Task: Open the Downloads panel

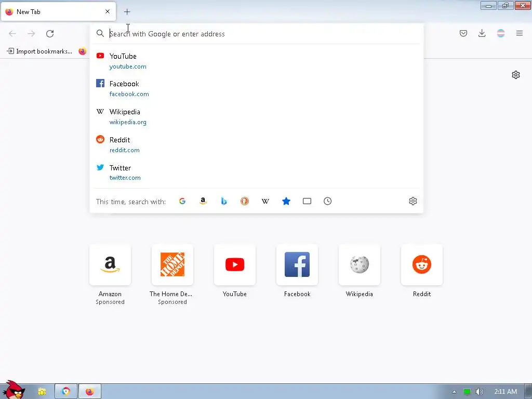Action: (x=482, y=33)
